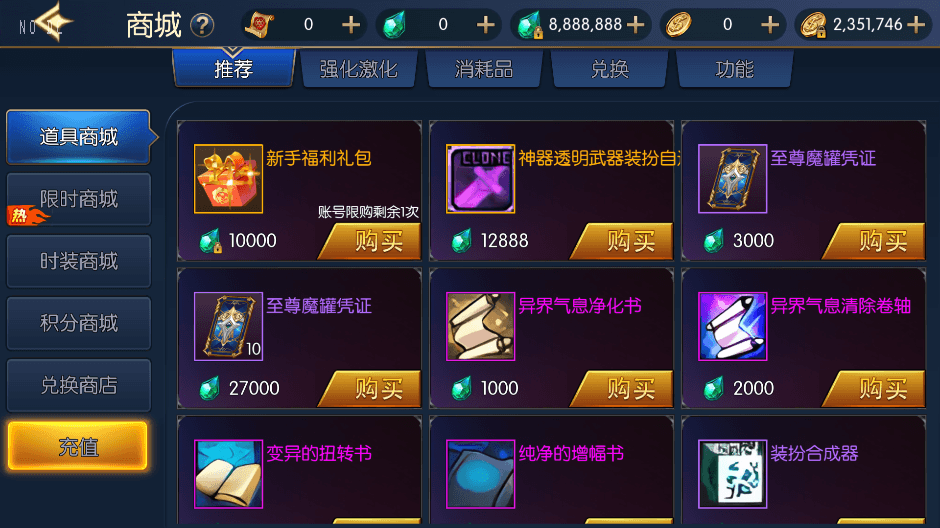Add locked gems next to 8,888,888
The height and width of the screenshot is (528, 940).
[635, 25]
